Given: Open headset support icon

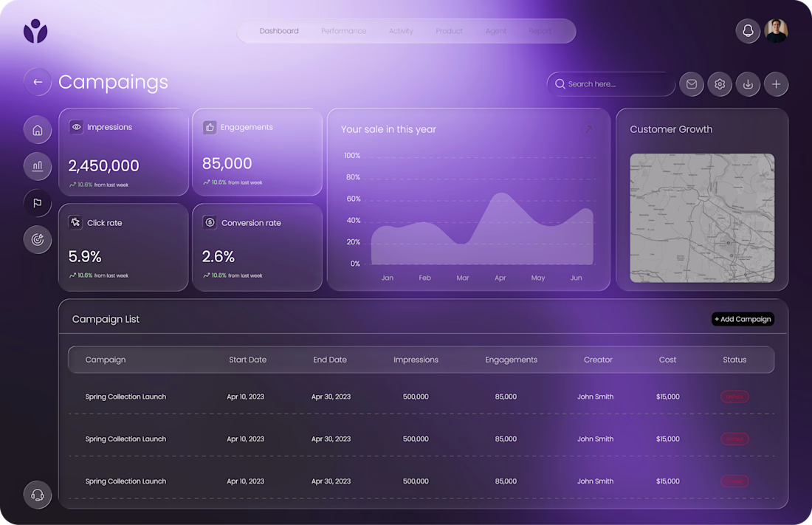Looking at the screenshot, I should pos(38,495).
